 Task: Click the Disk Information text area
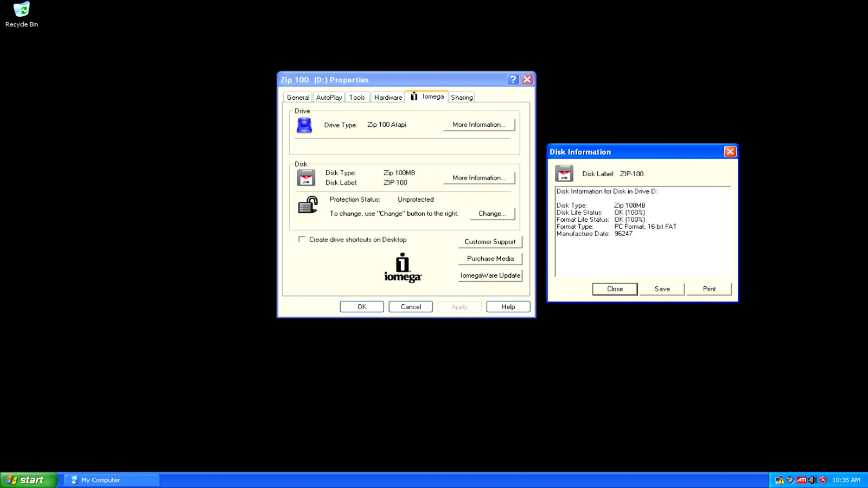[x=643, y=232]
